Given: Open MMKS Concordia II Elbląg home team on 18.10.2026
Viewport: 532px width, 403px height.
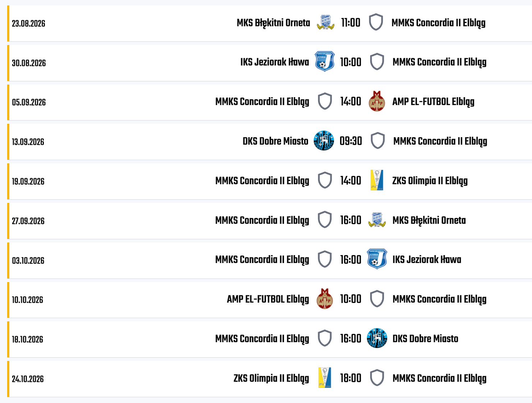Looking at the screenshot, I should click(262, 339).
